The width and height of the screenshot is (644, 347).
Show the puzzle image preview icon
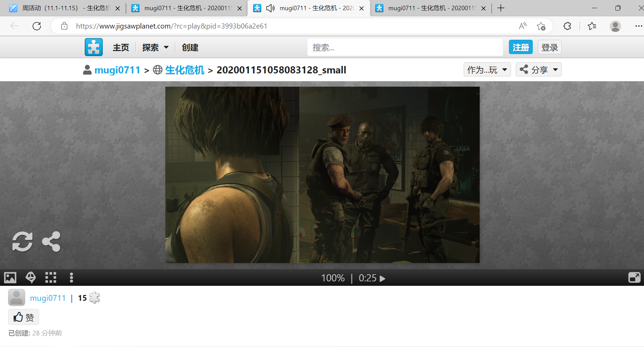10,278
